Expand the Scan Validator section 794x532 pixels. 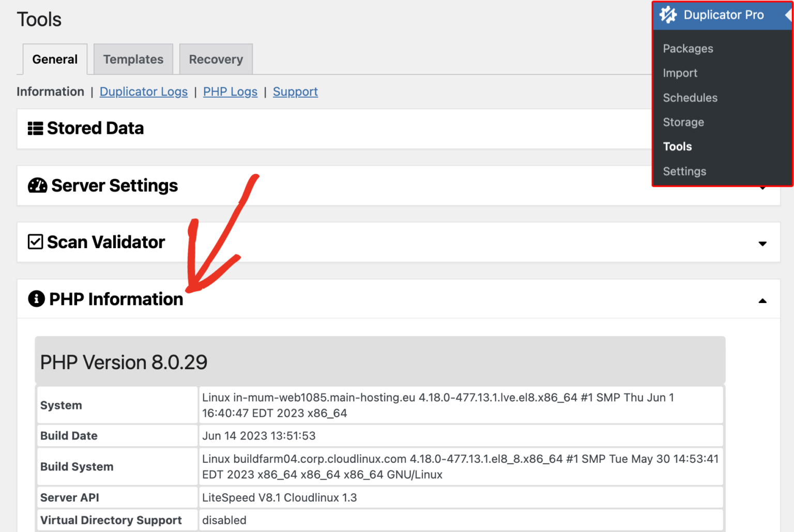762,242
